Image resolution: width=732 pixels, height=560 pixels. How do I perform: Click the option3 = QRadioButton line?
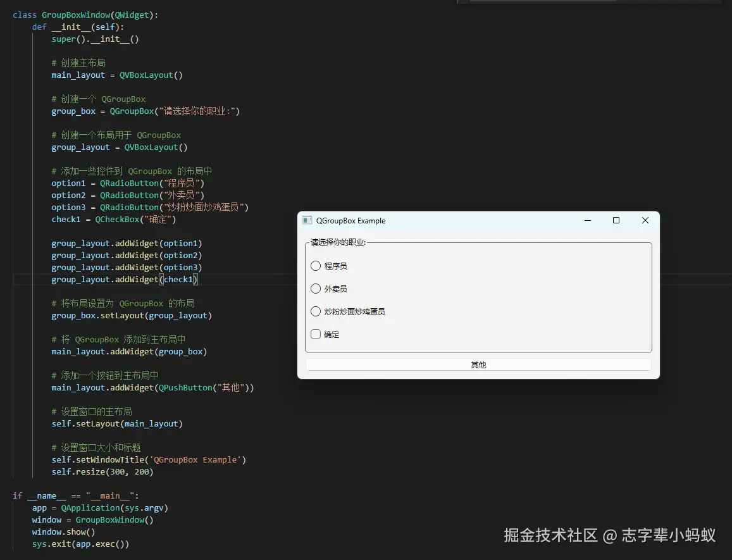150,208
